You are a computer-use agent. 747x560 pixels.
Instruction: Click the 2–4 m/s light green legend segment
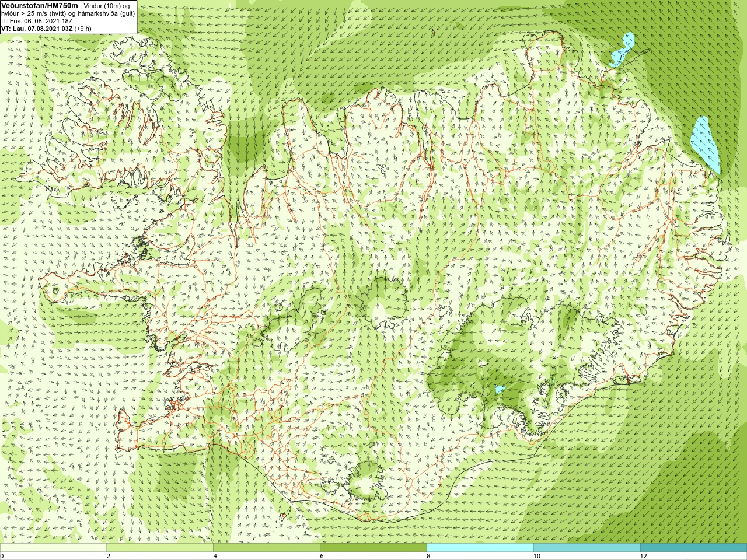tap(160, 547)
